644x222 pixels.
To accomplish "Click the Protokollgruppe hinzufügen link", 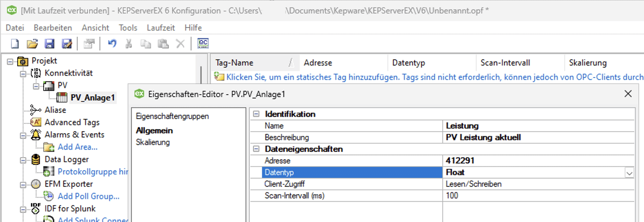I will pyautogui.click(x=93, y=172).
